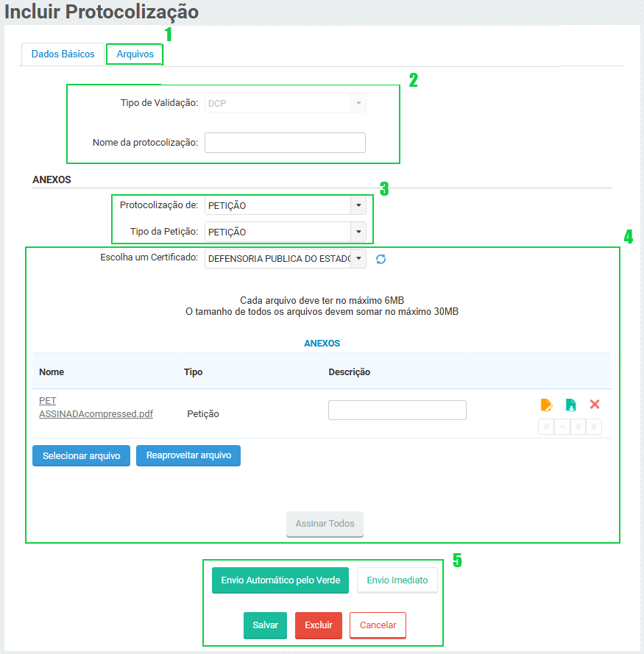The width and height of the screenshot is (644, 654).
Task: Click the Reaproveitar arquivo button
Action: (188, 455)
